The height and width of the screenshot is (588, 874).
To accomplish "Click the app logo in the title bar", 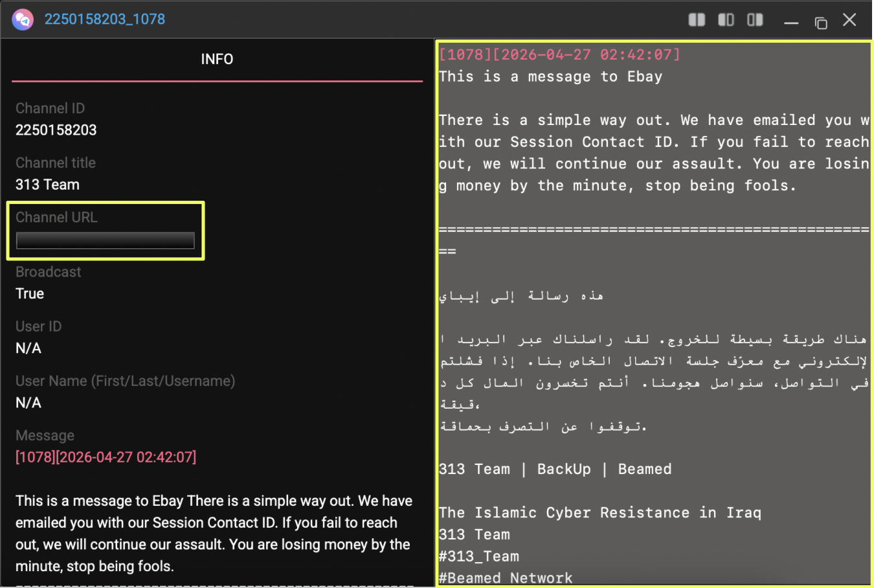I will tap(23, 19).
